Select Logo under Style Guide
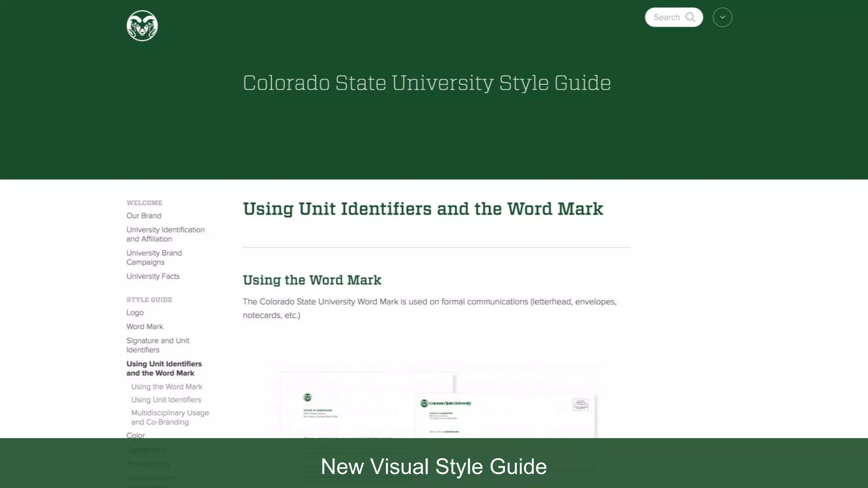 pyautogui.click(x=135, y=313)
